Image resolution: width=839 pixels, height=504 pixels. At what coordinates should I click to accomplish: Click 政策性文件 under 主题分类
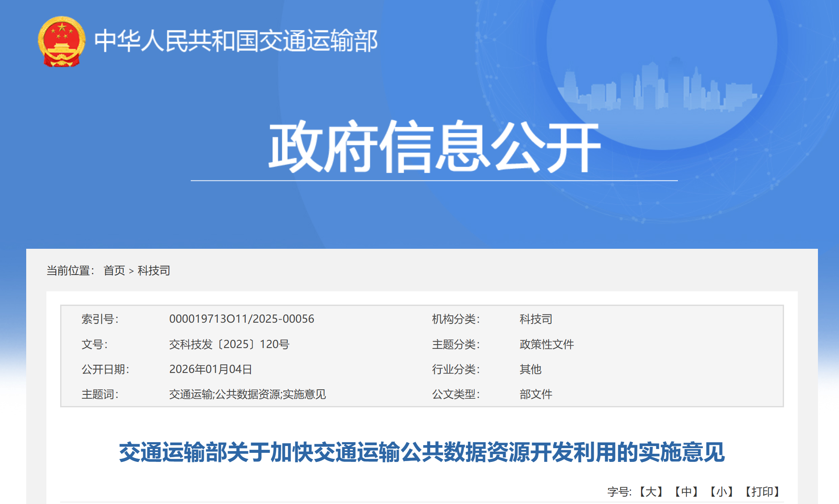click(x=546, y=344)
